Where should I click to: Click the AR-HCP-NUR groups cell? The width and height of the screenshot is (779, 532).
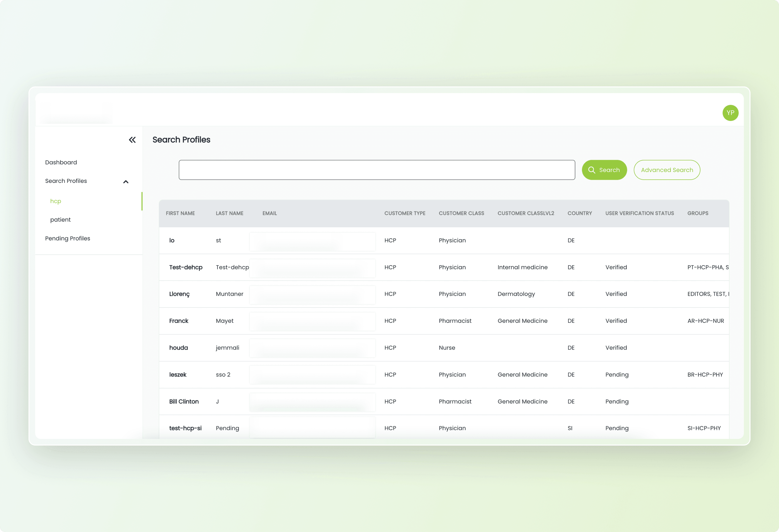[706, 321]
